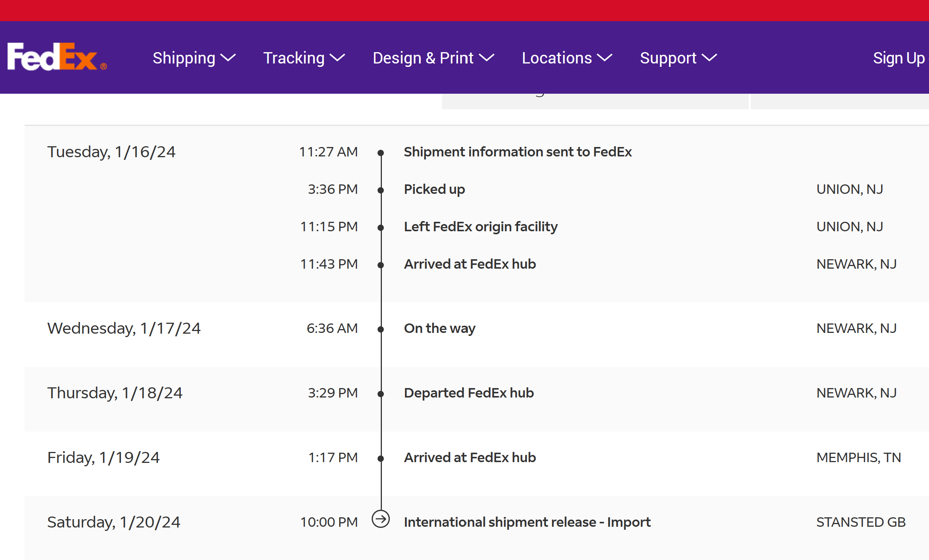Viewport: 929px width, 560px height.
Task: Expand the Tracking dropdown chevron
Action: coord(337,58)
